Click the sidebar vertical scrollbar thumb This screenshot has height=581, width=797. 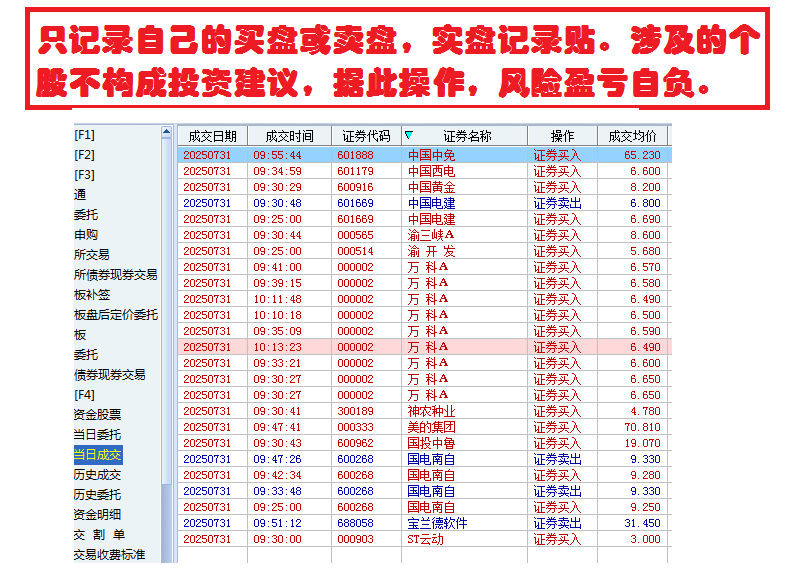166,310
